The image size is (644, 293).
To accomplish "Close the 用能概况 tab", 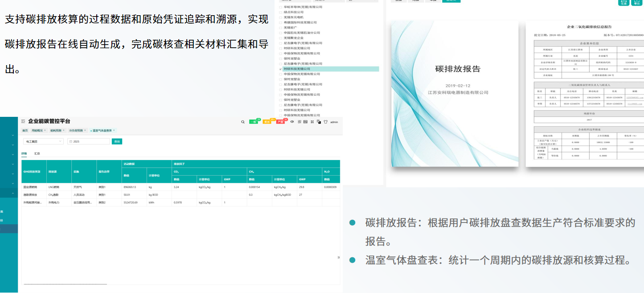I will pos(45,130).
